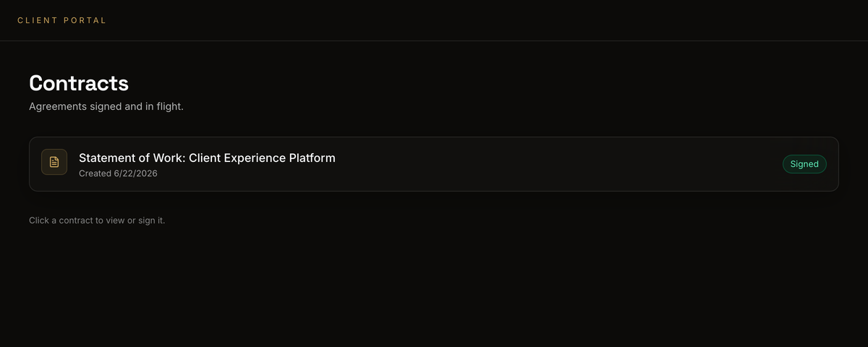Click the word 'Signed' in the pill

pos(804,164)
